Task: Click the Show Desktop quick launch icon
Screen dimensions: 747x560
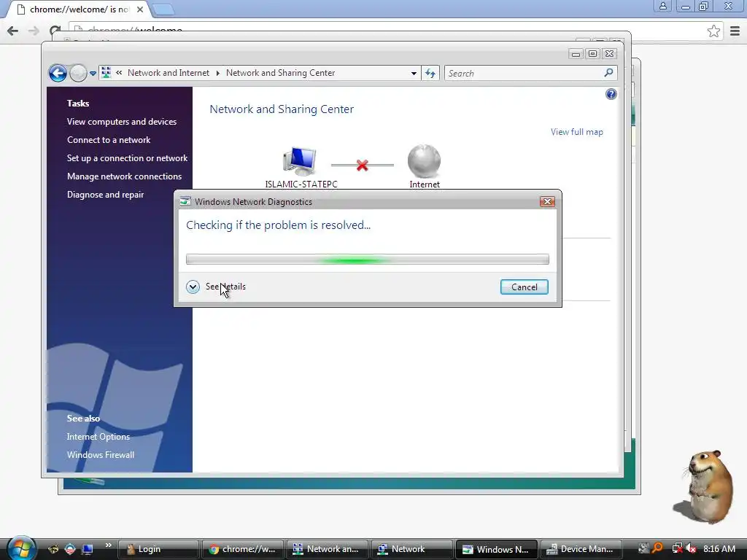Action: click(88, 549)
